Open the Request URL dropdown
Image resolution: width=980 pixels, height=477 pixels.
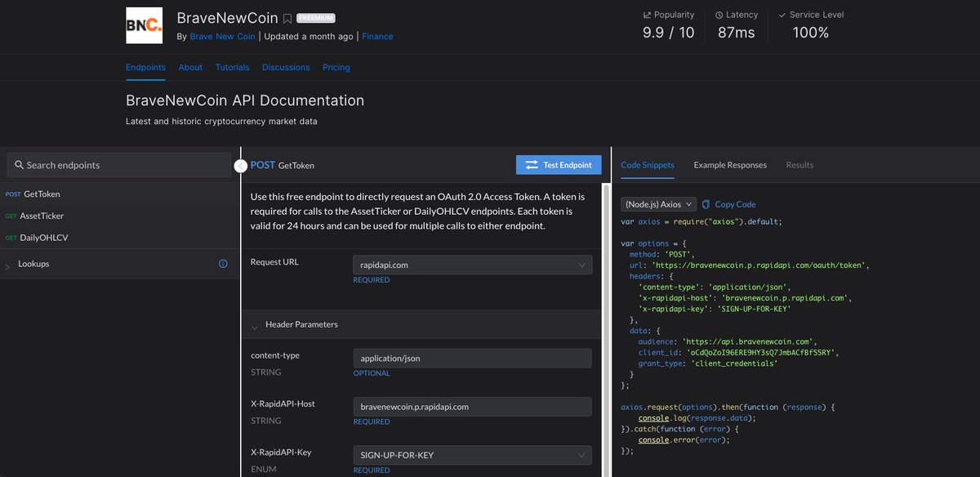pos(473,265)
